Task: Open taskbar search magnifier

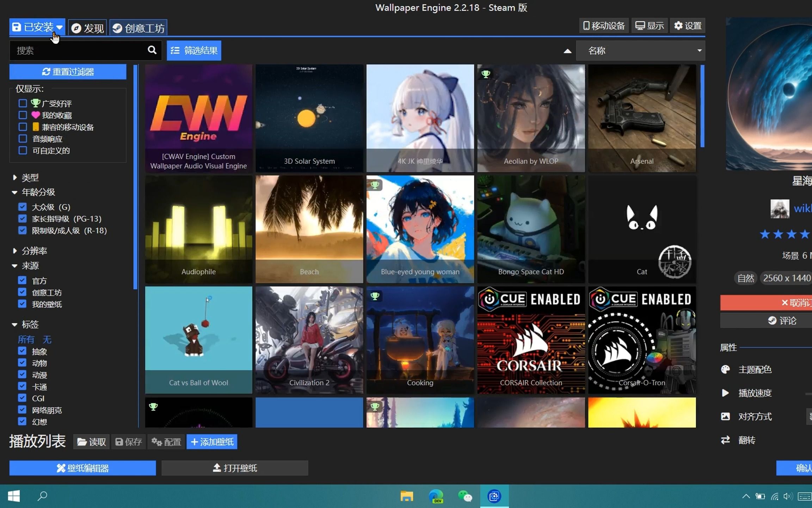Action: [42, 496]
